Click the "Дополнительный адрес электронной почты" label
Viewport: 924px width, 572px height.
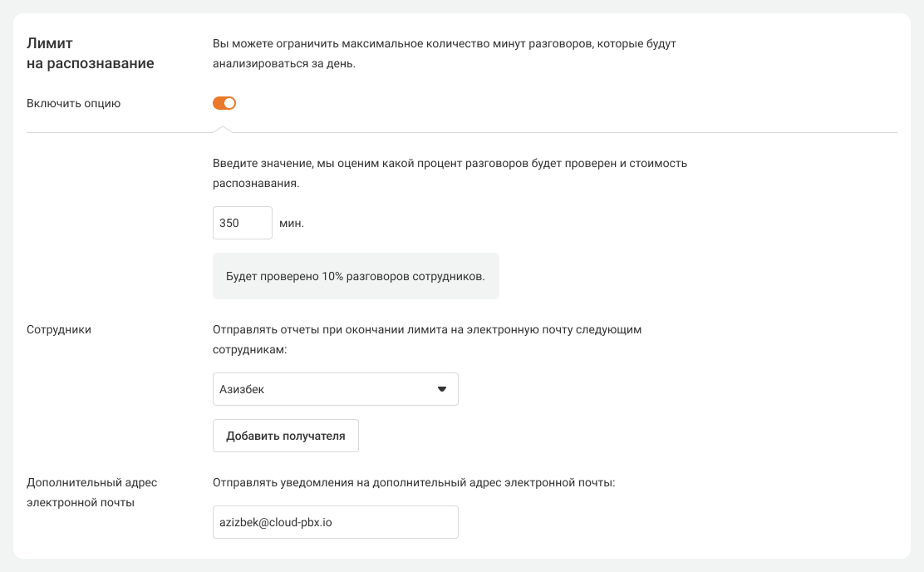(x=91, y=492)
